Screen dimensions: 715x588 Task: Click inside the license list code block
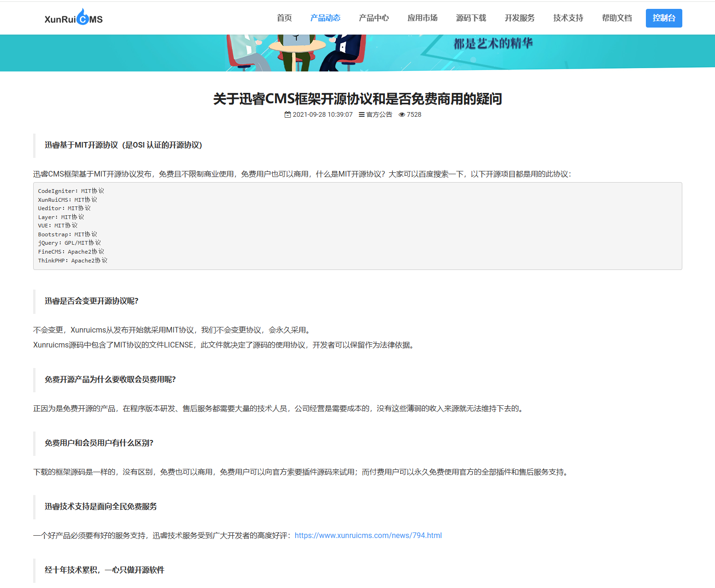357,226
